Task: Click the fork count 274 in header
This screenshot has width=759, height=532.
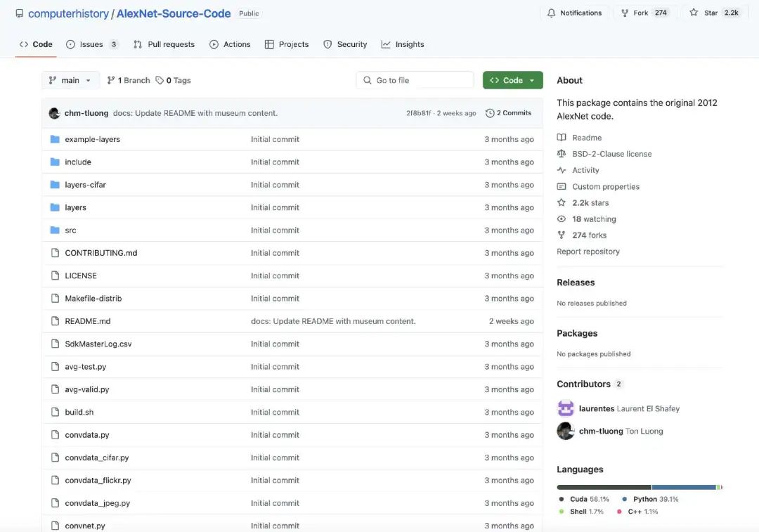Action: [660, 13]
